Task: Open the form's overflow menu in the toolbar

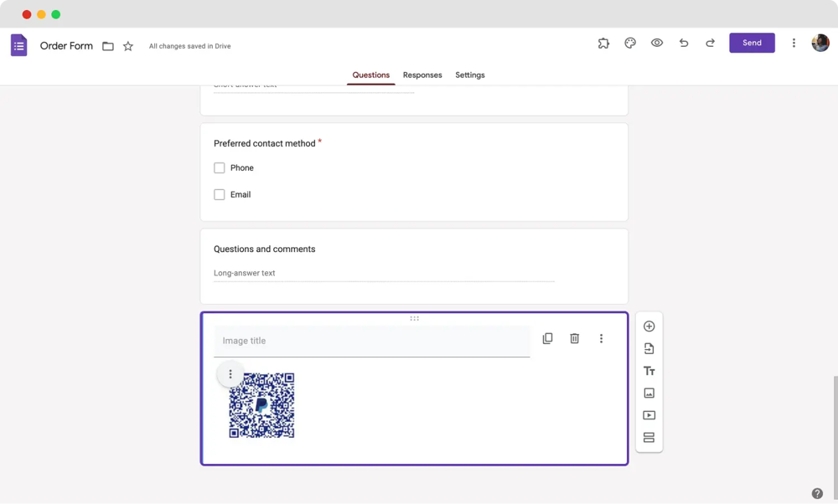Action: (x=794, y=43)
